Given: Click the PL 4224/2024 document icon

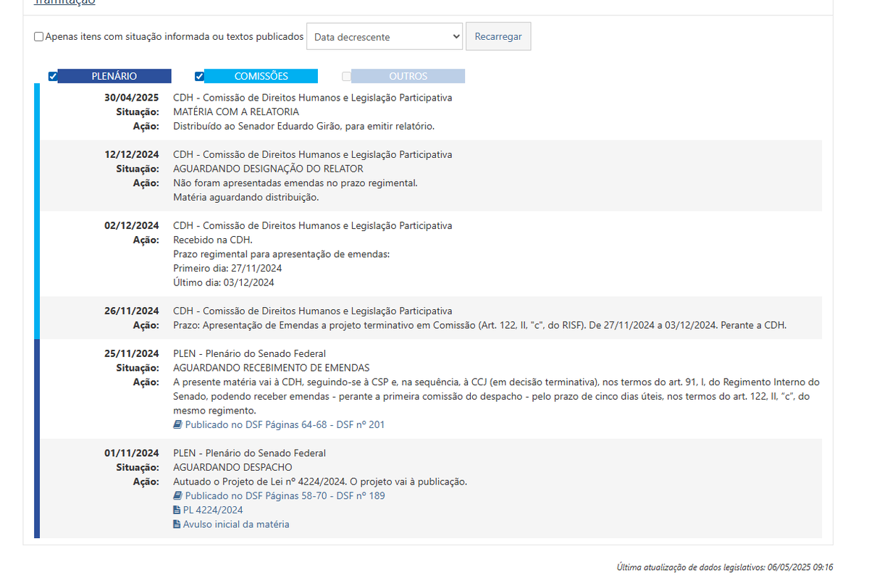Looking at the screenshot, I should click(177, 510).
